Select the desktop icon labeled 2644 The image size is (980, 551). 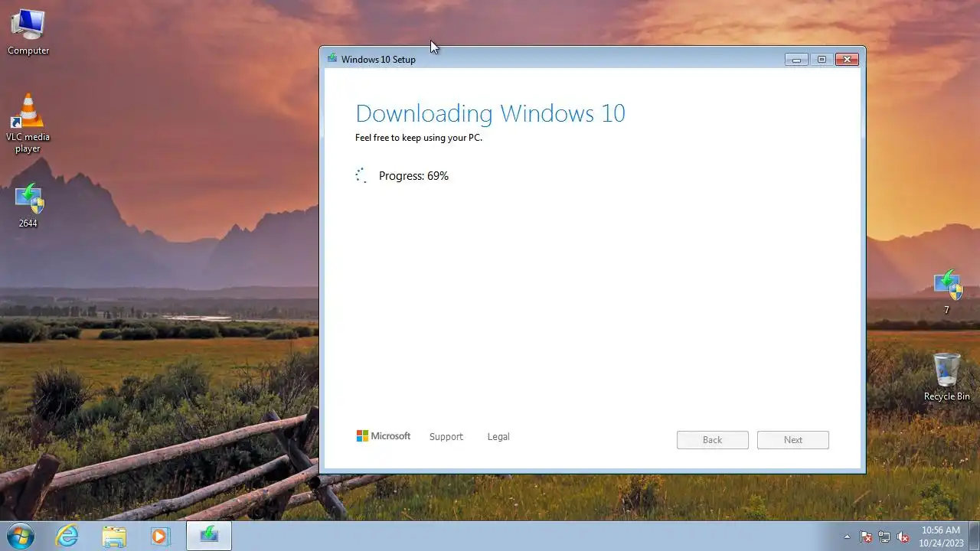(28, 205)
